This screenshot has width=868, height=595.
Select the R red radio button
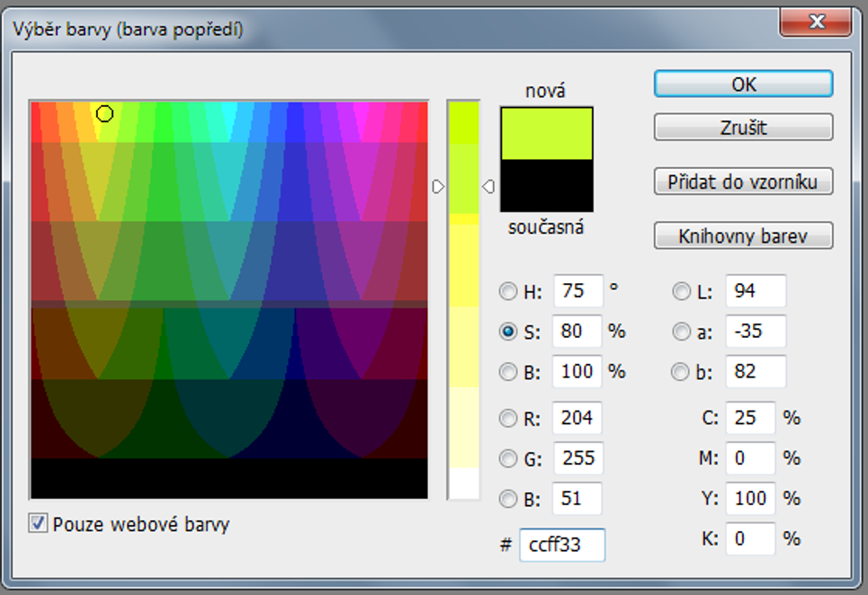[x=508, y=419]
